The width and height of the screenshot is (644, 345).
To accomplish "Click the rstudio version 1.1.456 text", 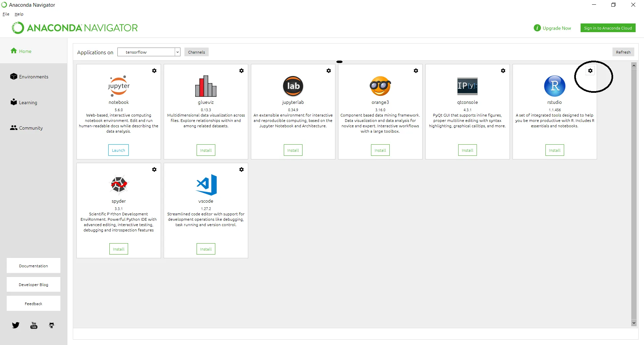I will [x=555, y=110].
